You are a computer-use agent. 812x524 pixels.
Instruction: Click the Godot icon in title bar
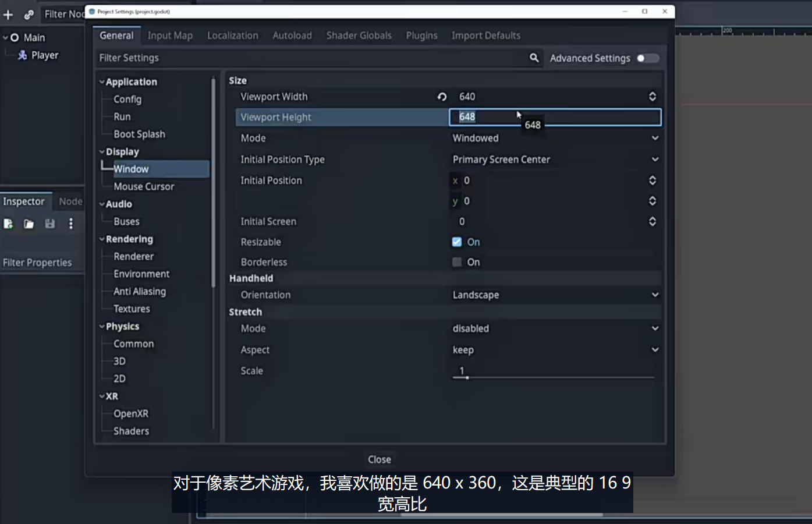pyautogui.click(x=92, y=11)
